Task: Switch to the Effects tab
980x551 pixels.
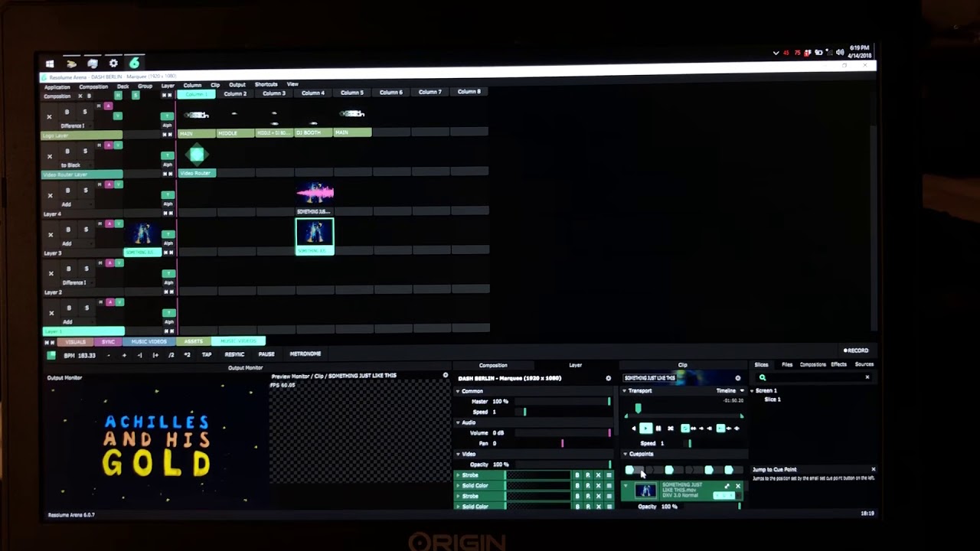Action: click(x=838, y=364)
